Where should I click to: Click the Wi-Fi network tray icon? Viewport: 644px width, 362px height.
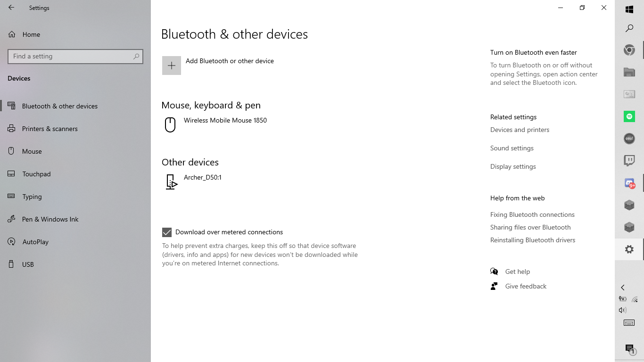click(x=635, y=299)
